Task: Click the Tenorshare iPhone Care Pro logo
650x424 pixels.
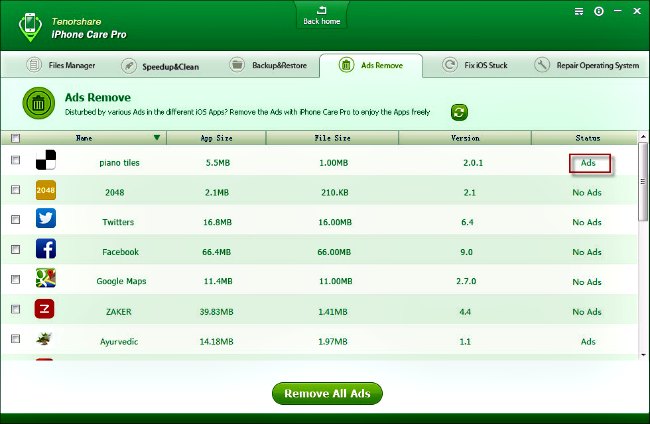Action: click(x=30, y=27)
